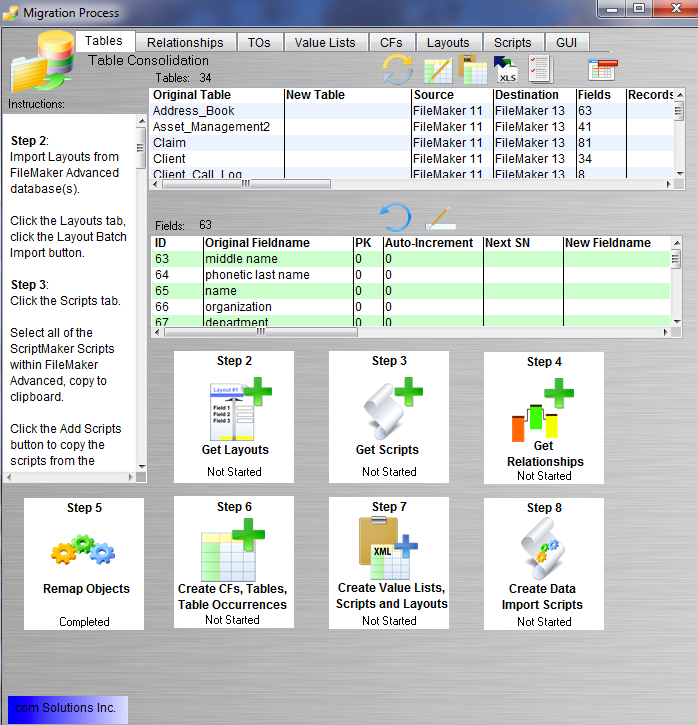Click fields grid scroll up arrow

[677, 243]
